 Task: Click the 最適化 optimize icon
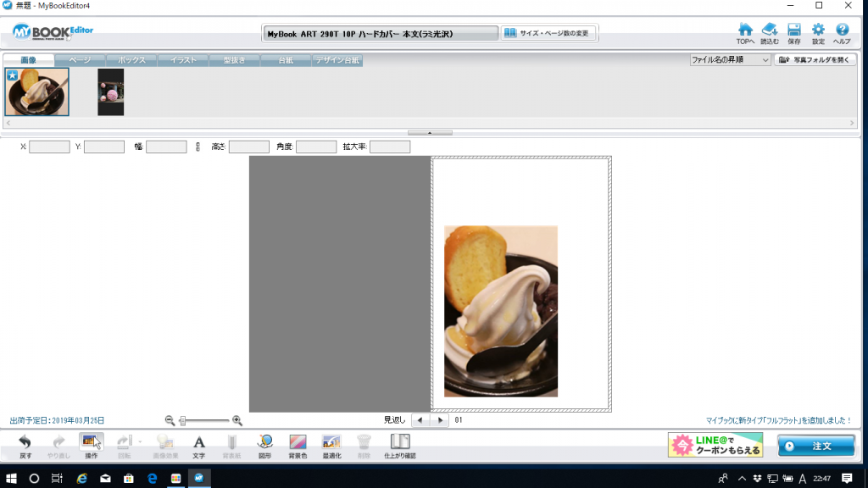(x=331, y=446)
